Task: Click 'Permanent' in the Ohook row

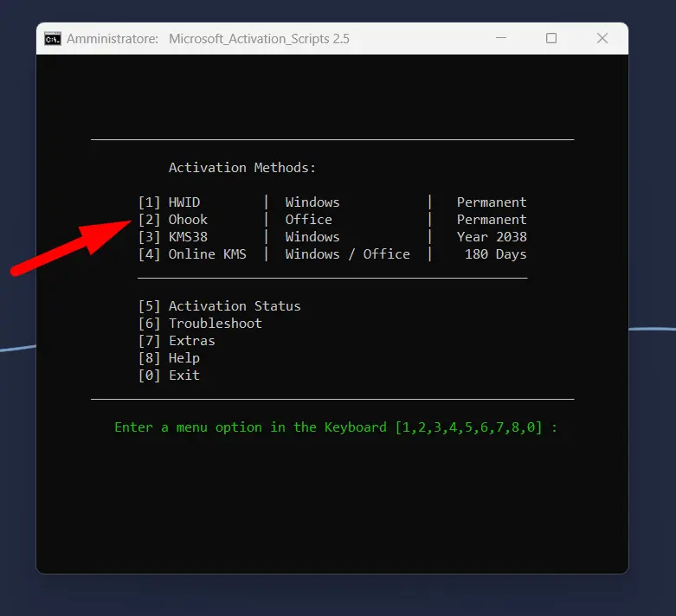Action: tap(492, 220)
